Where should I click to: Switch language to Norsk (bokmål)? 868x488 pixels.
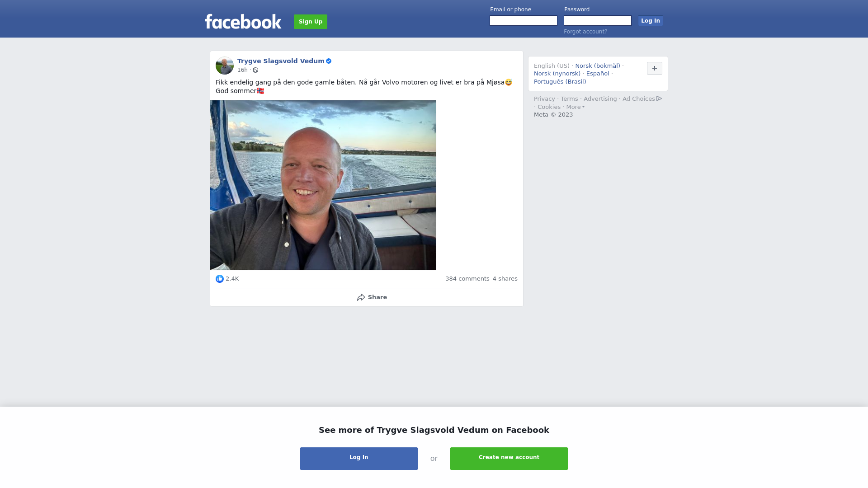point(598,66)
